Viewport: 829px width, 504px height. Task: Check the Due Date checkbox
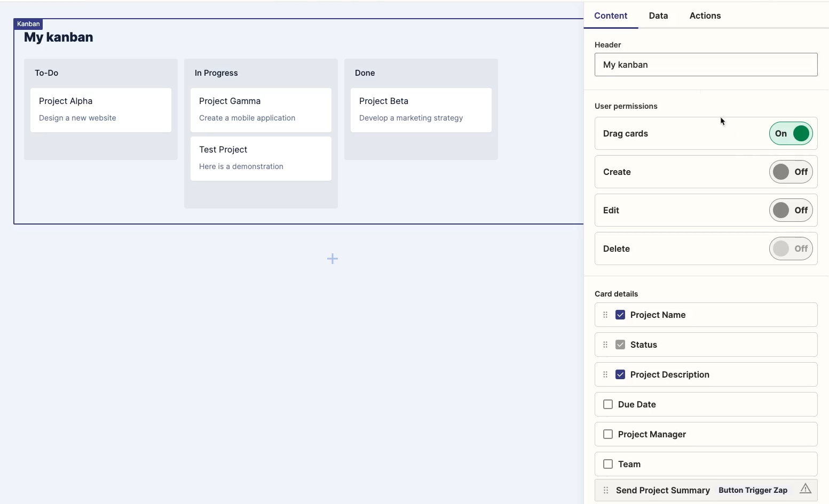pos(608,404)
